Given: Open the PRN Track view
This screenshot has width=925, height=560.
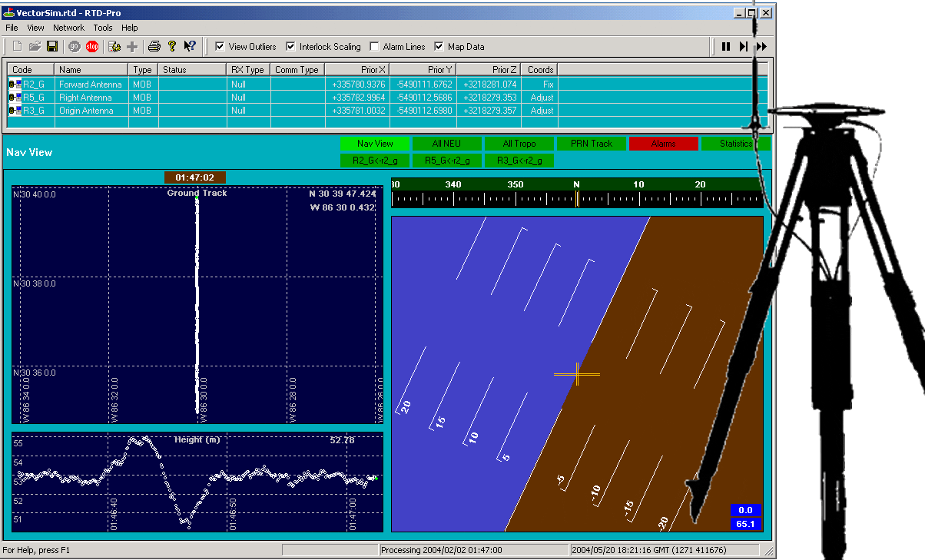Looking at the screenshot, I should (592, 144).
